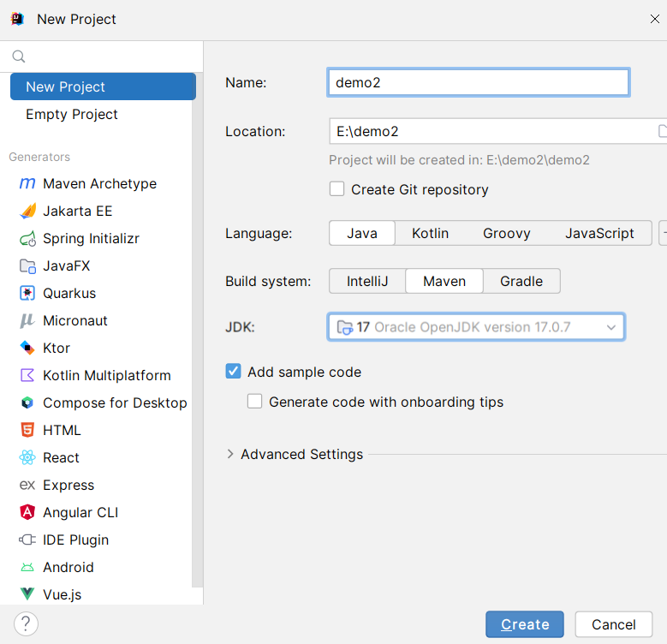Click the React generator label
Viewport: 667px width, 644px height.
(x=61, y=457)
